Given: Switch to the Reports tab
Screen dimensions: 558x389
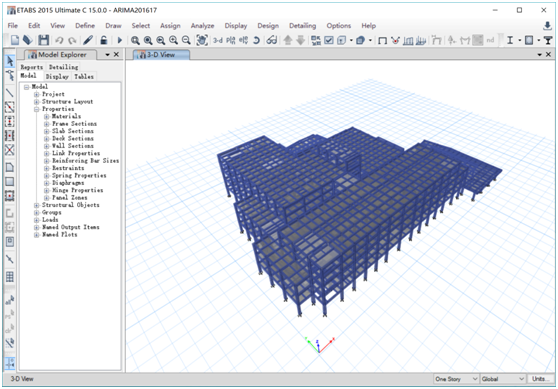Looking at the screenshot, I should pos(31,67).
